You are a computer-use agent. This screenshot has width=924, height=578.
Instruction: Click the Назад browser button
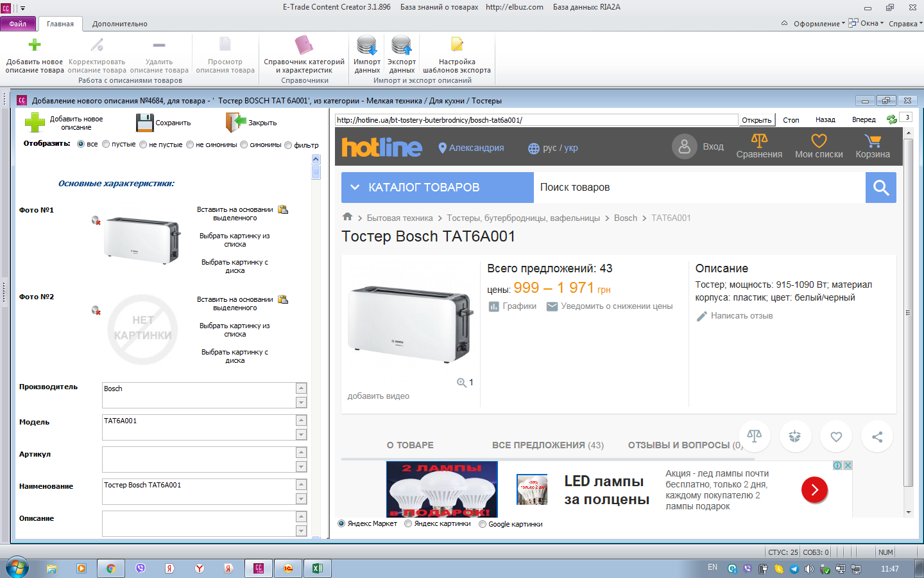(825, 120)
